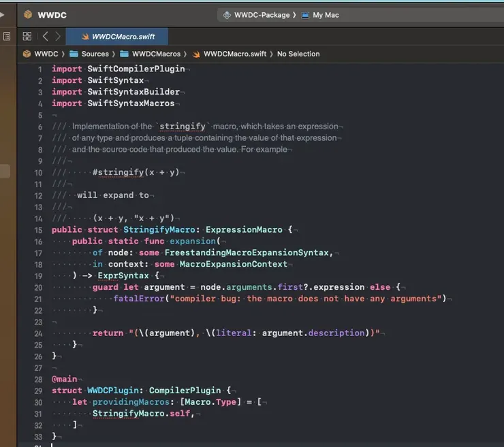Open the No Selection symbol jump menu
The height and width of the screenshot is (447, 504).
click(298, 54)
